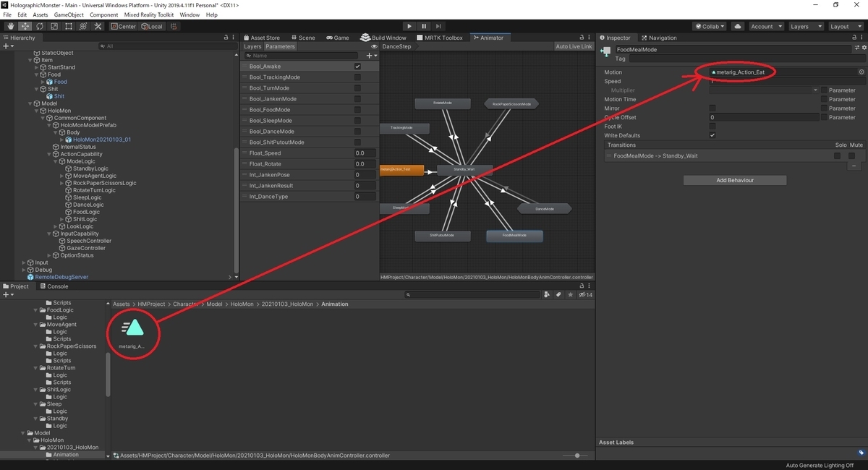Lock the Hierarchy panel with padlock
Viewport: 868px width, 470px height.
(x=225, y=38)
